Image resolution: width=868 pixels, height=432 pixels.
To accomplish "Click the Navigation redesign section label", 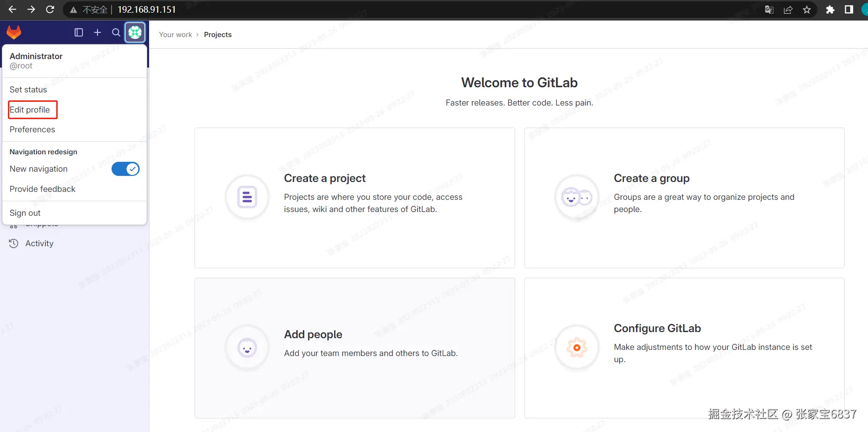I will coord(43,152).
